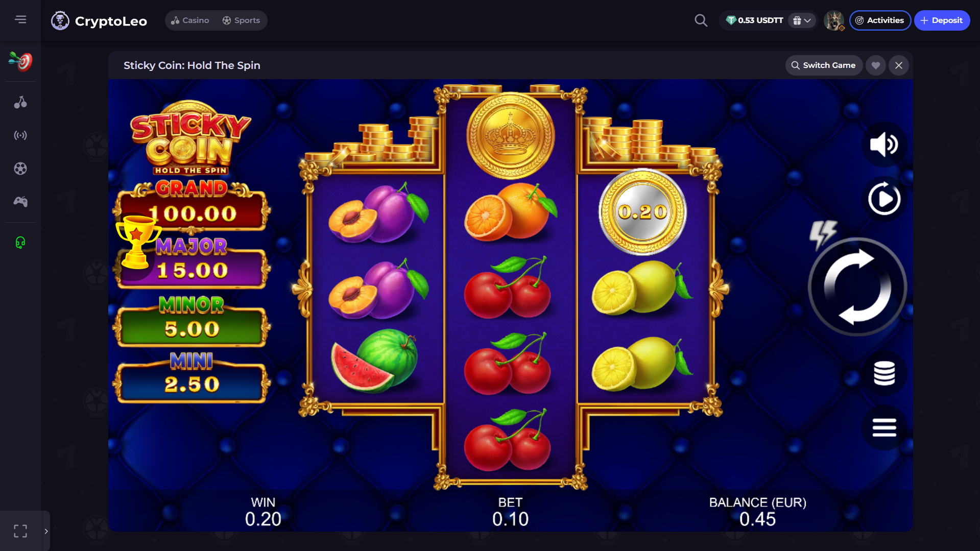Open the site search magnifier
The height and width of the screenshot is (551, 980).
[701, 20]
